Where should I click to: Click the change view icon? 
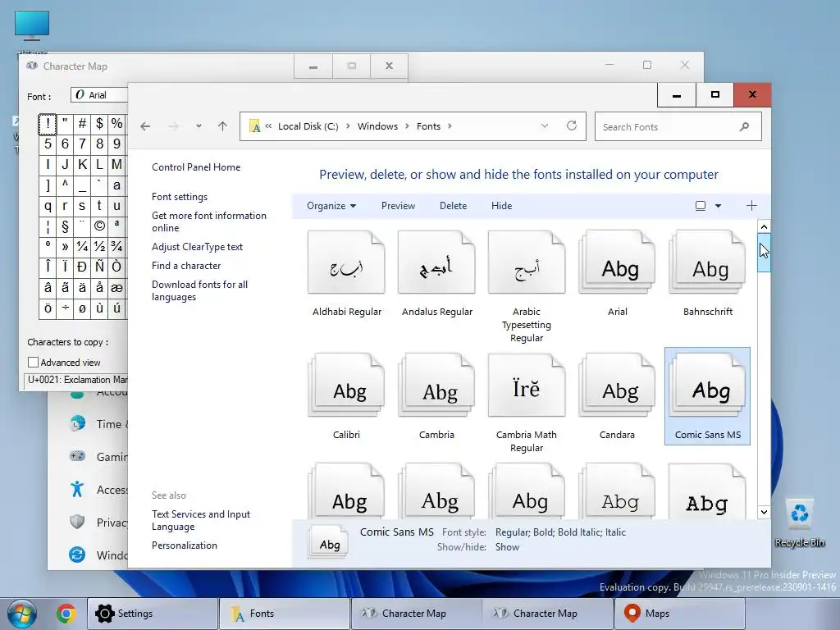pos(701,206)
